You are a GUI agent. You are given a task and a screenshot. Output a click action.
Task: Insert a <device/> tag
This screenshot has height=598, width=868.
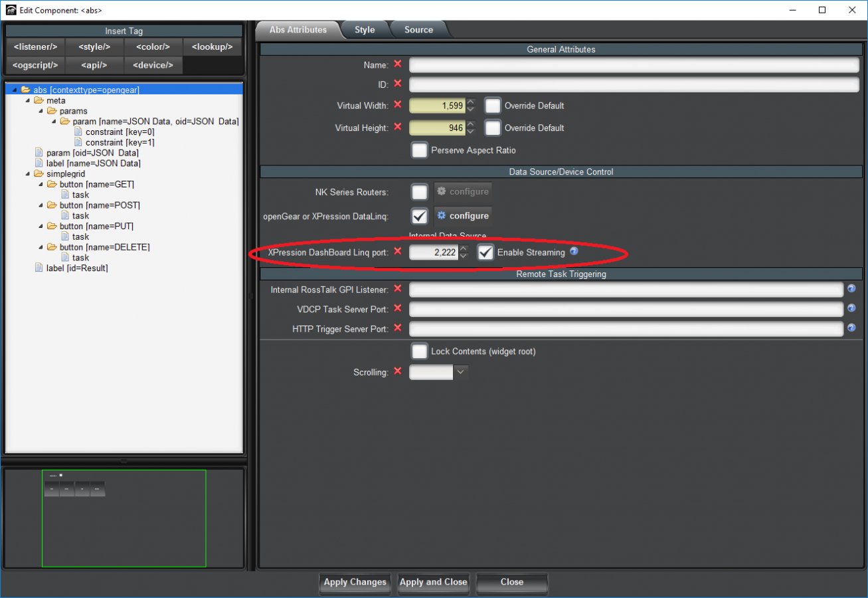click(x=153, y=65)
